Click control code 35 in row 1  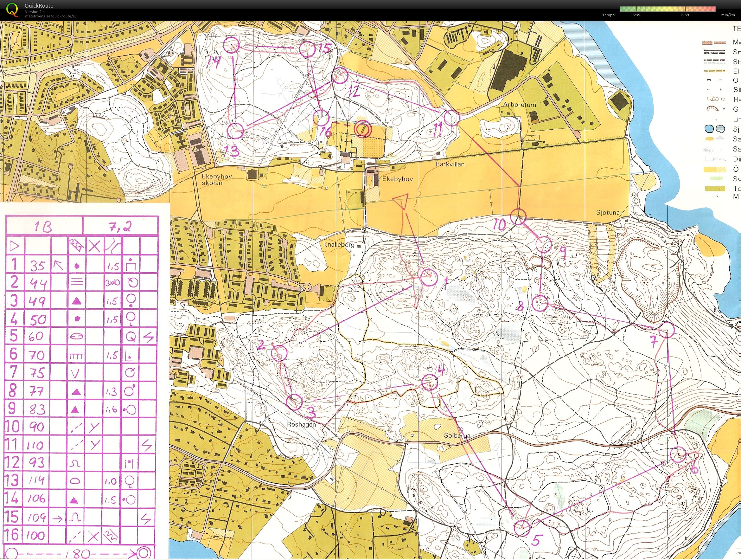point(37,266)
